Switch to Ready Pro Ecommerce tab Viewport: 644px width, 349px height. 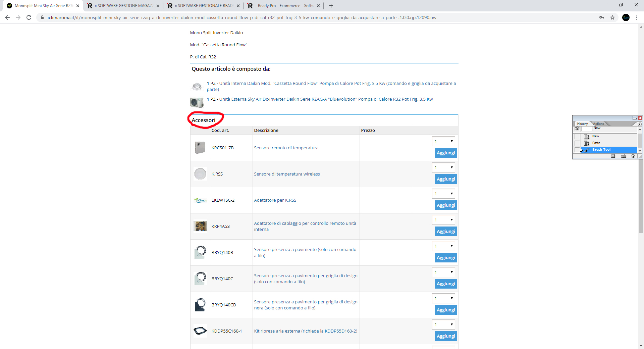tap(284, 6)
